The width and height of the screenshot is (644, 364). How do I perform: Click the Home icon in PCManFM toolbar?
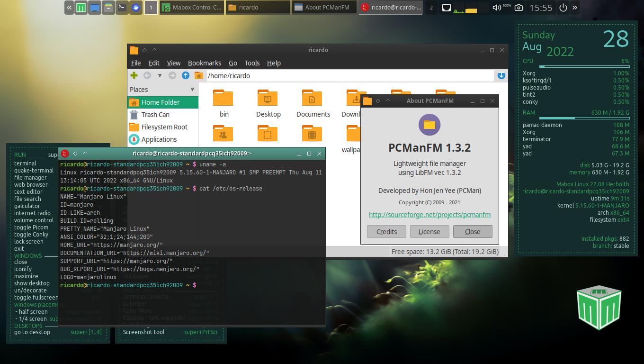pos(199,75)
